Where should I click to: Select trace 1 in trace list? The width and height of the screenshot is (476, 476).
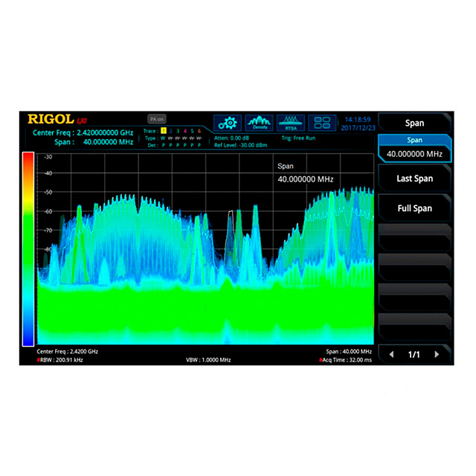click(x=164, y=131)
